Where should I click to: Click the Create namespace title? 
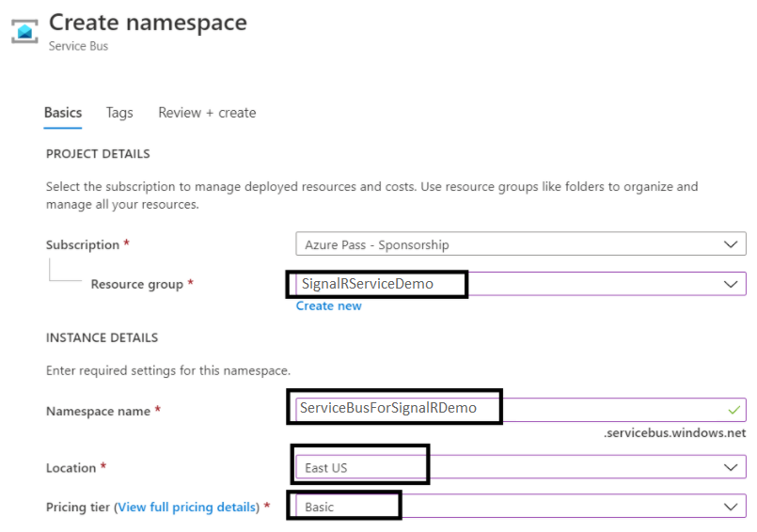(x=148, y=23)
